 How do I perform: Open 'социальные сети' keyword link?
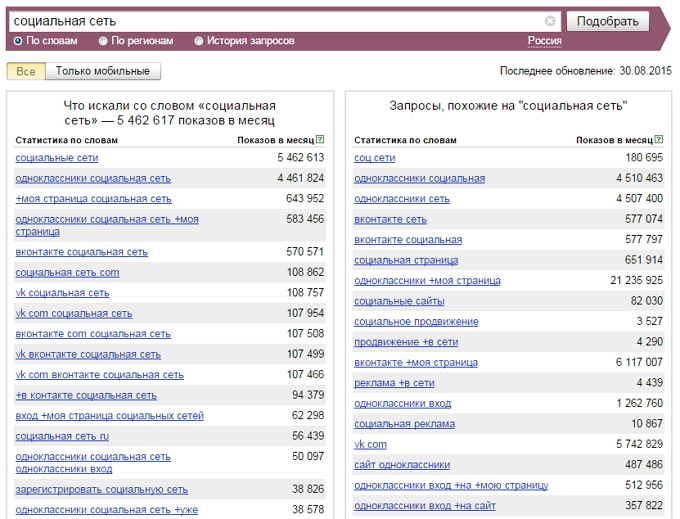[57, 158]
